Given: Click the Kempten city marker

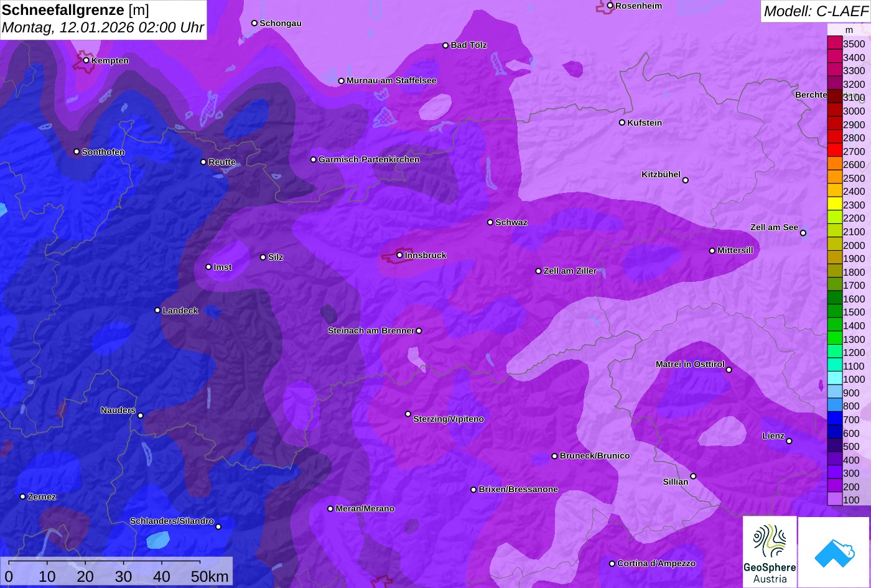Looking at the screenshot, I should pos(86,60).
